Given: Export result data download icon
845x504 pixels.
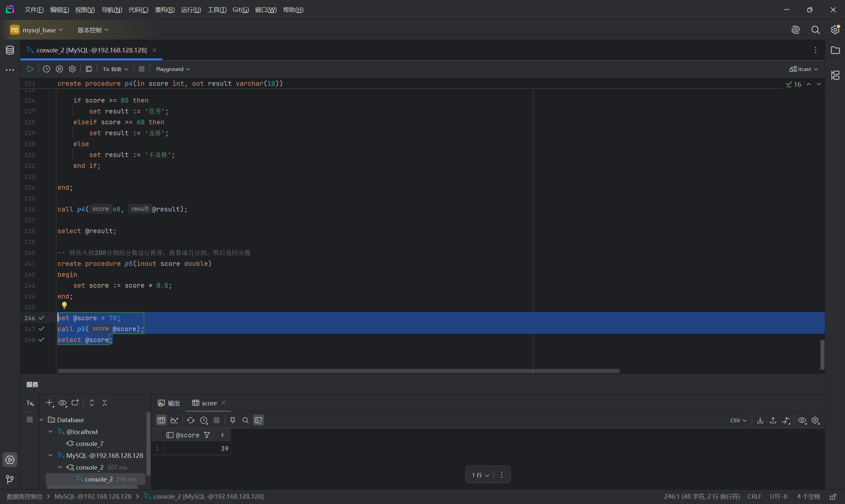Looking at the screenshot, I should point(760,420).
